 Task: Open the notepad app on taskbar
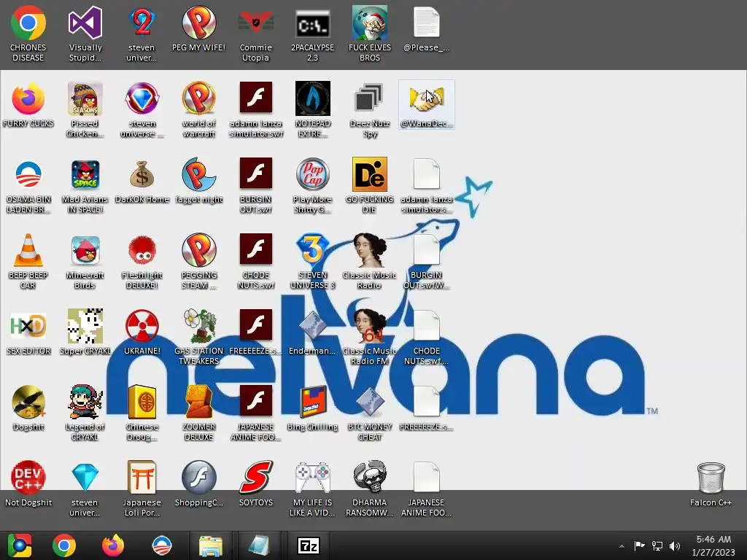(x=259, y=545)
